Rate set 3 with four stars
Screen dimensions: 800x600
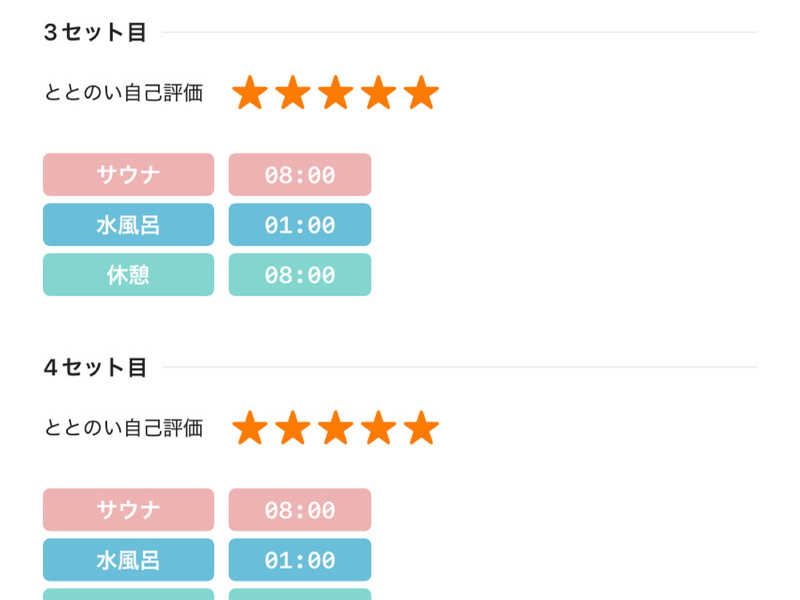tap(379, 93)
